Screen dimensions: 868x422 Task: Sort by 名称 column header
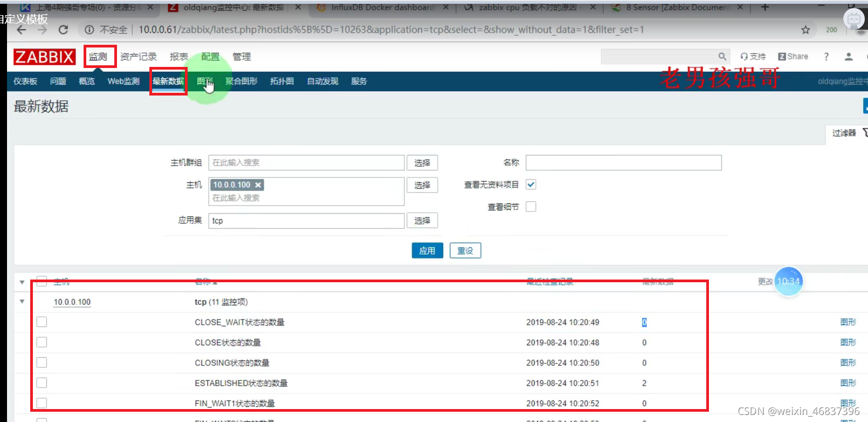(206, 282)
